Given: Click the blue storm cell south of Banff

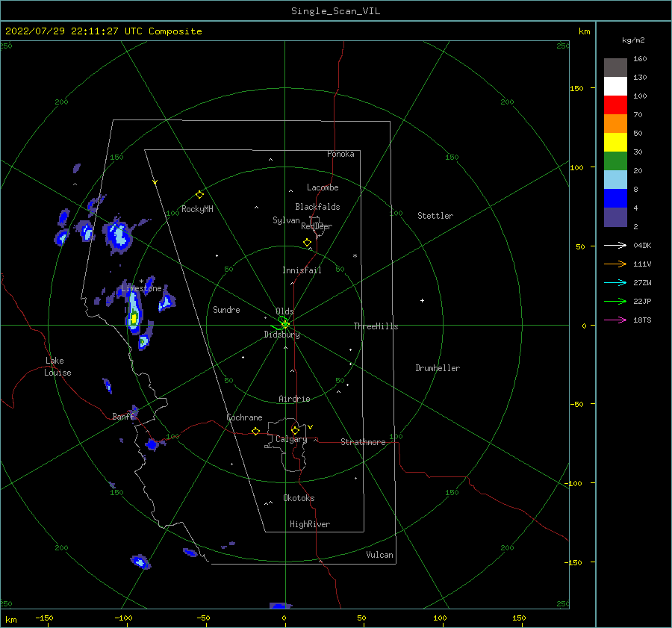Looking at the screenshot, I should 152,444.
